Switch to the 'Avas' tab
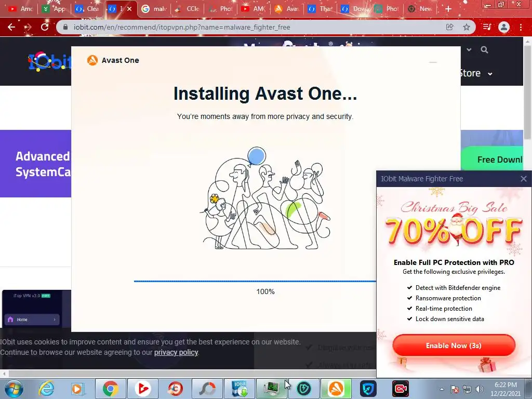Screen dimensions: 532x399 (287, 9)
